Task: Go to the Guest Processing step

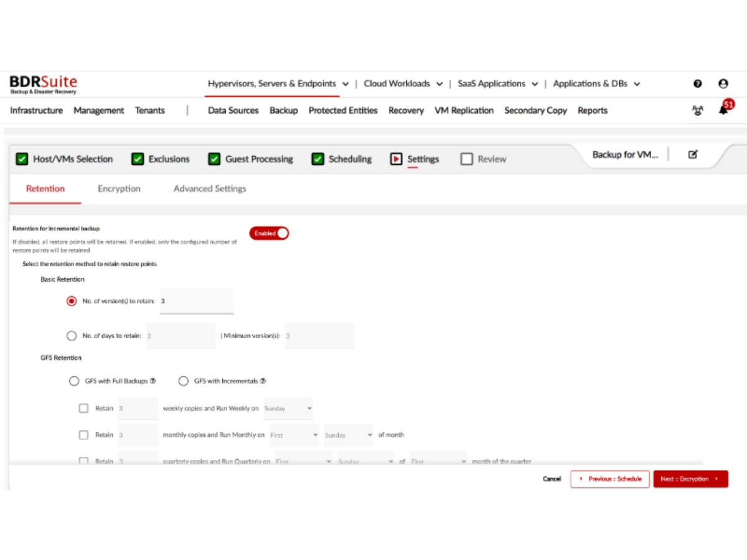Action: tap(251, 159)
